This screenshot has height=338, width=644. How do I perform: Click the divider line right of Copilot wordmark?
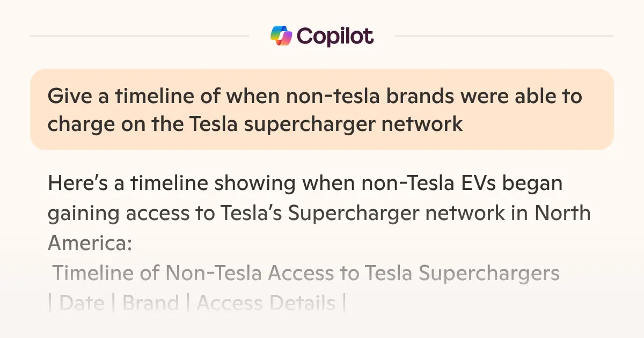[x=504, y=36]
